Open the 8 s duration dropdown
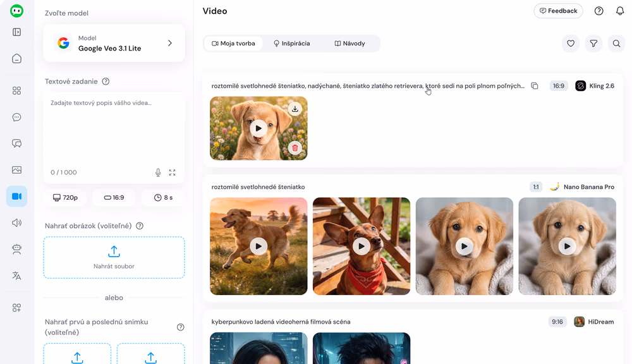The image size is (632, 364). pos(163,198)
